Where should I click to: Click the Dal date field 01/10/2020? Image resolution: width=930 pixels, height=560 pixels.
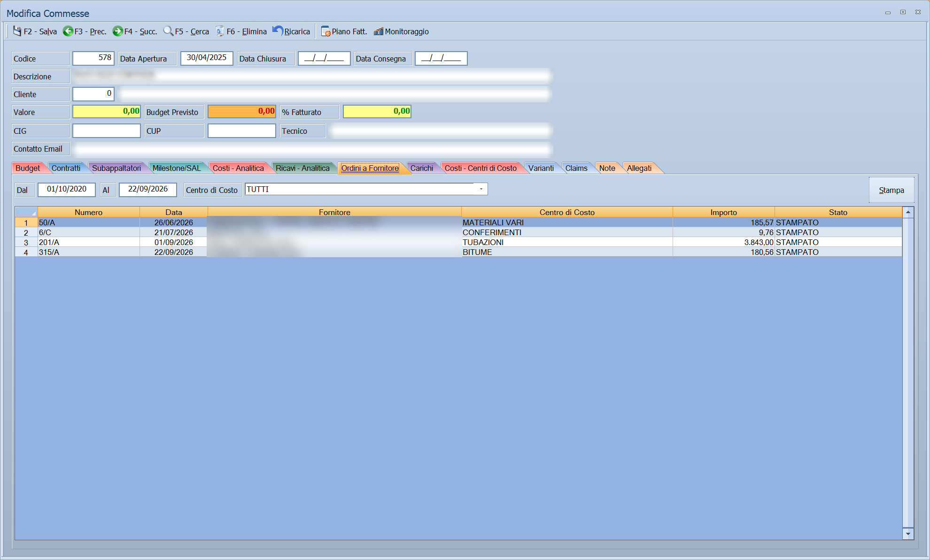[67, 189]
